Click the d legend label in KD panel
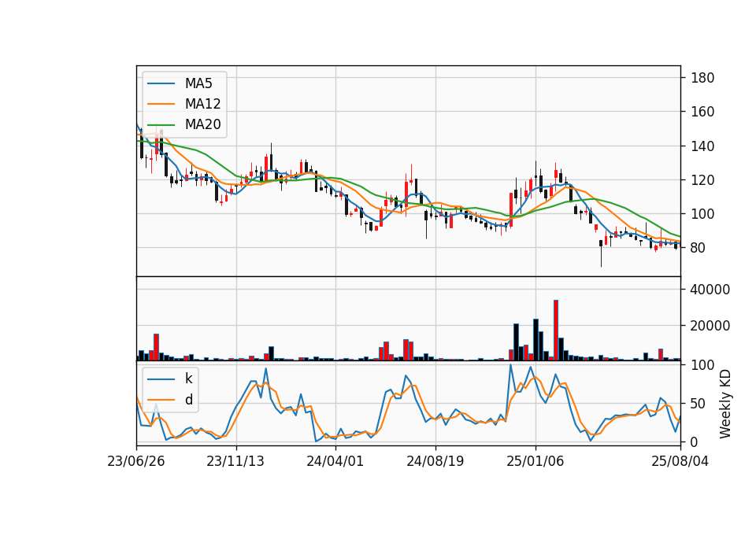756x543 pixels. 188,400
